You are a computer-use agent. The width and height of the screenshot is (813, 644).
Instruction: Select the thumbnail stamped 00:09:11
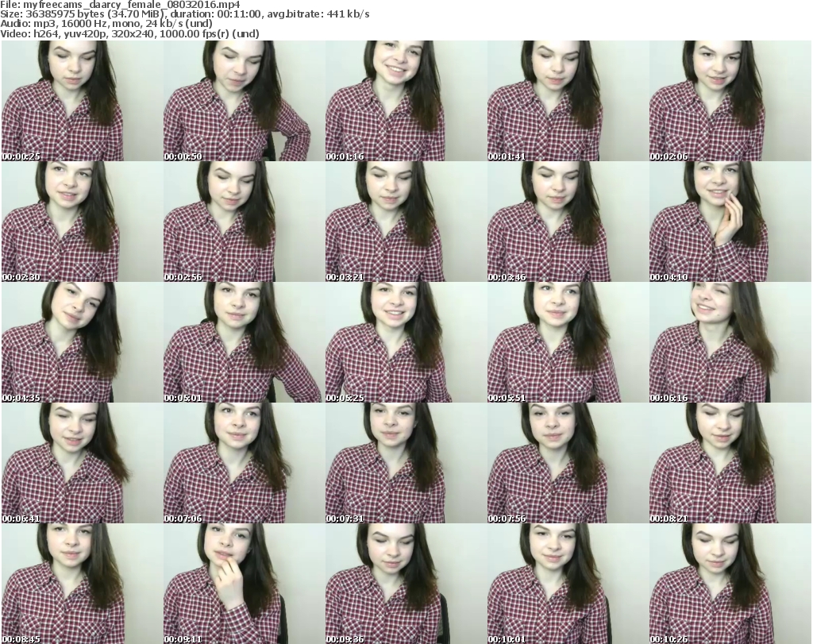click(x=245, y=584)
